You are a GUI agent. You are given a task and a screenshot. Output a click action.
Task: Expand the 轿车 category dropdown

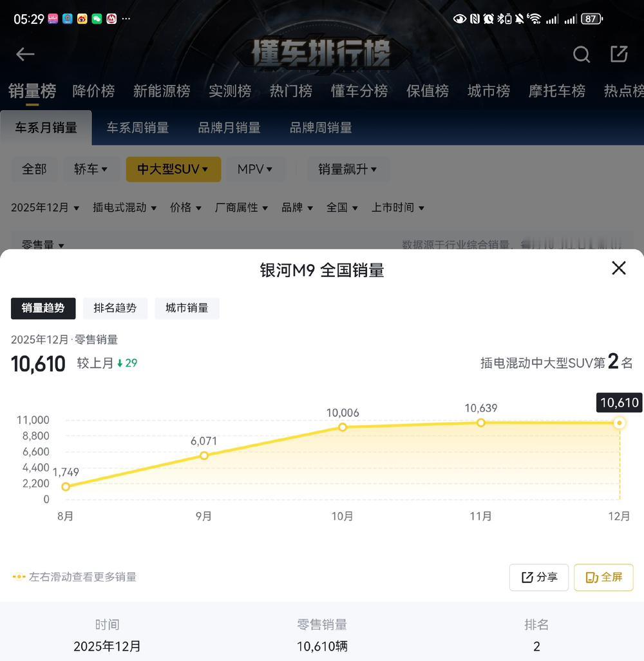tap(91, 169)
